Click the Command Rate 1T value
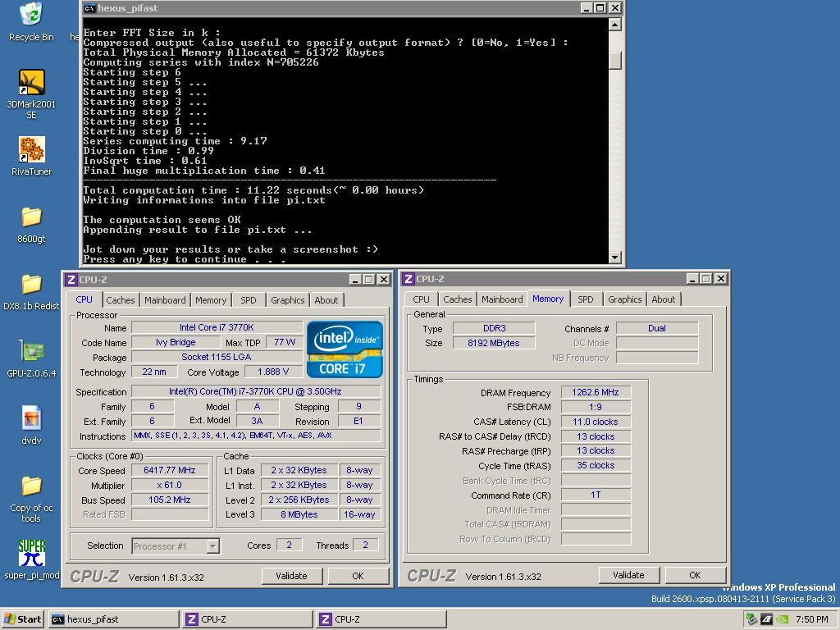 [x=596, y=495]
